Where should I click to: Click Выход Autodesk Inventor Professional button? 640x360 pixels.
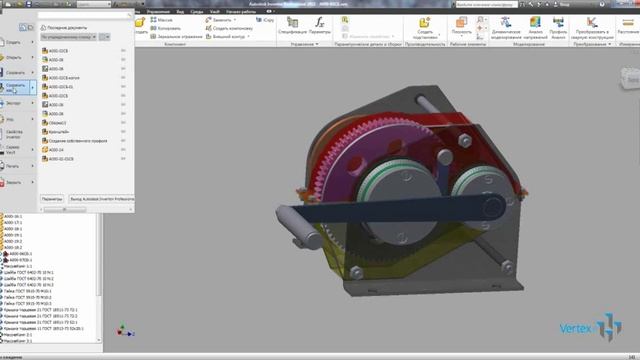[101, 199]
